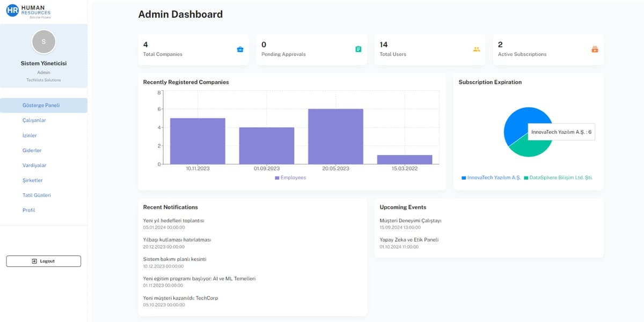Open notification 'Sistem bakımı planlı kesinti'
This screenshot has width=644, height=322.
coord(174,259)
